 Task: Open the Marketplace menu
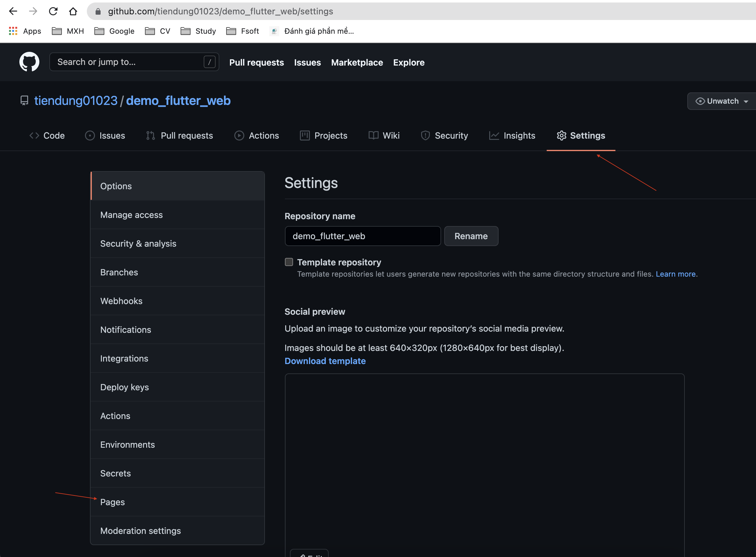(357, 62)
